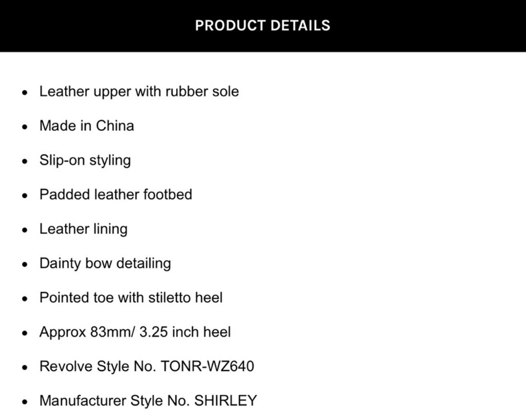Screen dimensions: 526x420
Task: Click the bullet before 'Approx 83mm'
Action: 25,333
